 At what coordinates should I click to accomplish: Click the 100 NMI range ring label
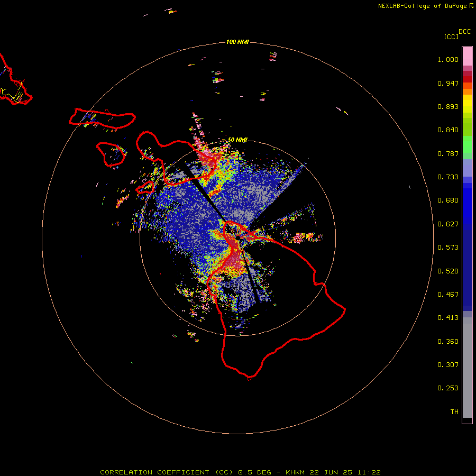(x=237, y=42)
